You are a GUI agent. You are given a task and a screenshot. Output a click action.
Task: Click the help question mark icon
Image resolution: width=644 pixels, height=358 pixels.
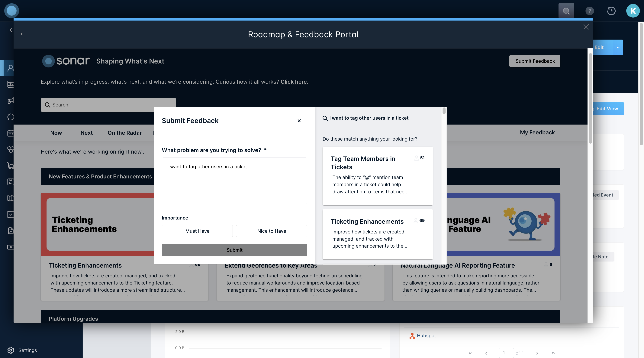(x=590, y=11)
